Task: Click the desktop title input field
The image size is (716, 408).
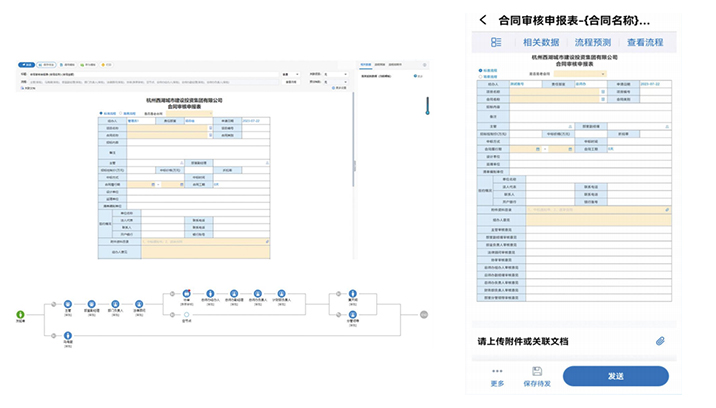Action: (153, 74)
